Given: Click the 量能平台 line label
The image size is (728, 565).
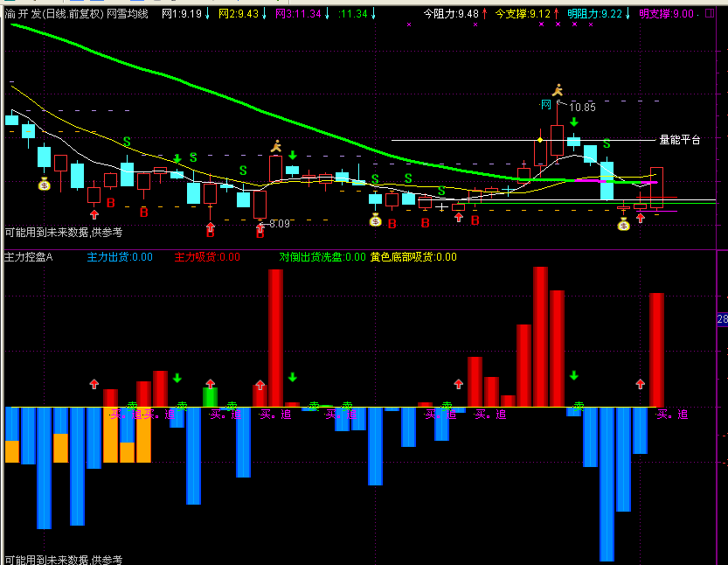Looking at the screenshot, I should click(x=680, y=140).
